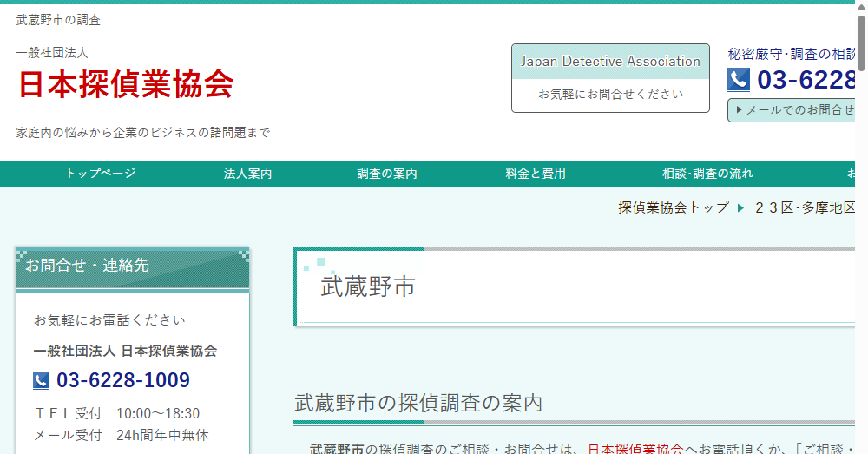Click the red 日本探偵業協会 site logo

click(126, 83)
